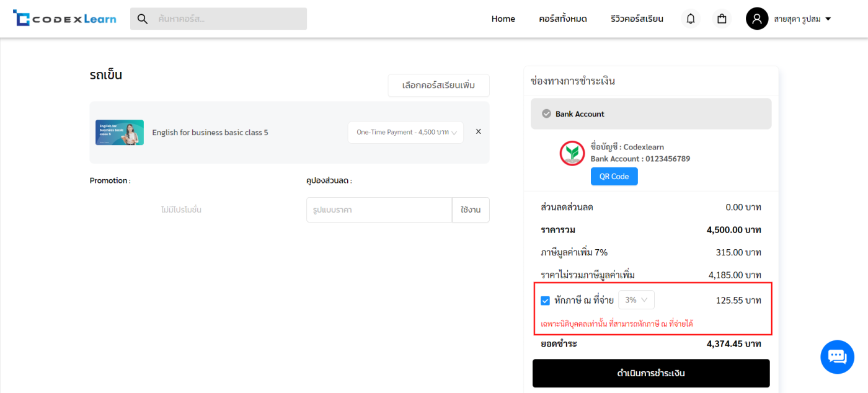868x393 pixels.
Task: Open the คอร์สทั้งหมด menu item
Action: 562,19
